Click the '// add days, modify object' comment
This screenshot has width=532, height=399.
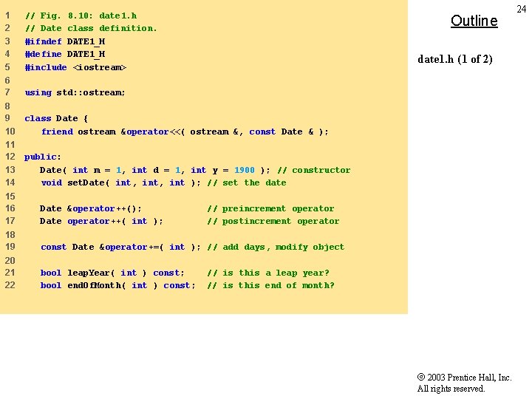pyautogui.click(x=276, y=247)
